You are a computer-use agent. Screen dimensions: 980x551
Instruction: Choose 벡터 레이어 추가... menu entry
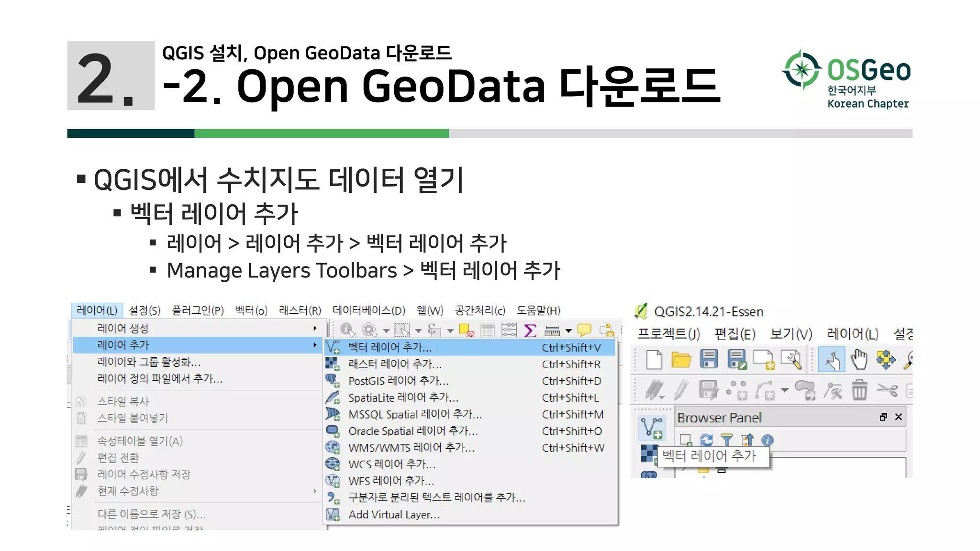point(470,347)
